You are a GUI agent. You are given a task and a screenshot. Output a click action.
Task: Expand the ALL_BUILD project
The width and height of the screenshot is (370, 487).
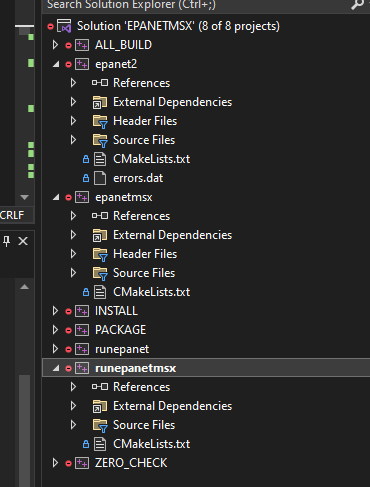click(x=55, y=45)
